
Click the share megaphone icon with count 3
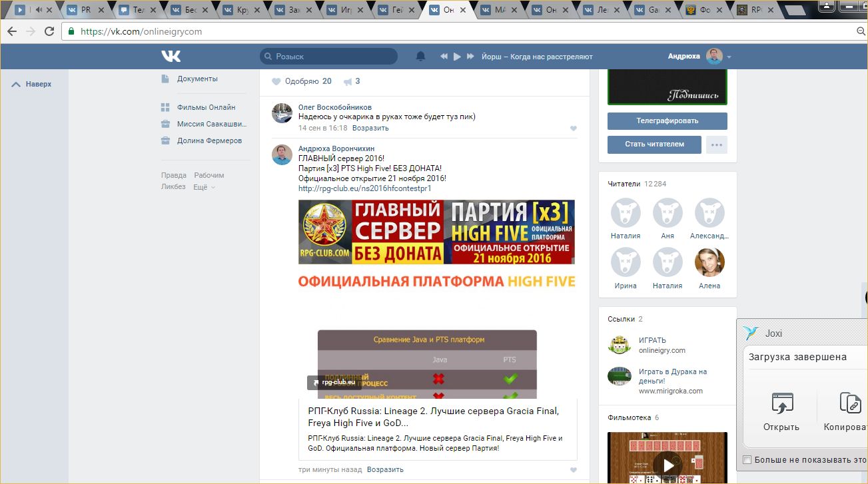[348, 82]
